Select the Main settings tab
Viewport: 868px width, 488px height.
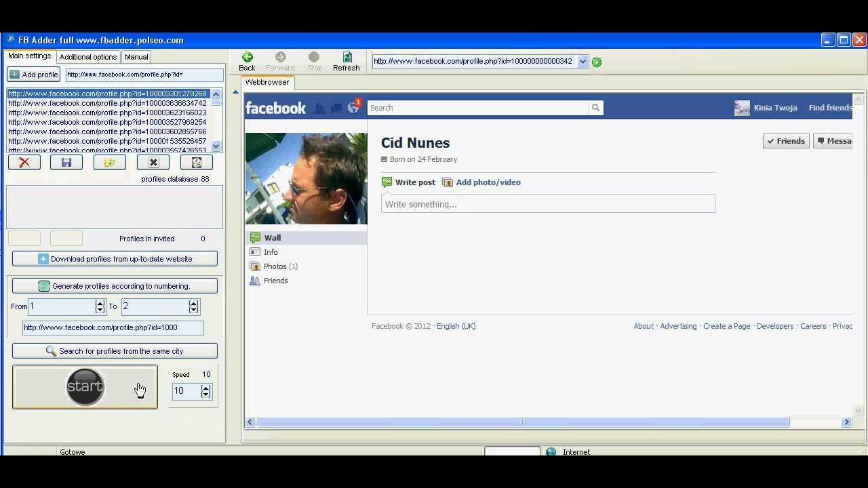point(29,56)
